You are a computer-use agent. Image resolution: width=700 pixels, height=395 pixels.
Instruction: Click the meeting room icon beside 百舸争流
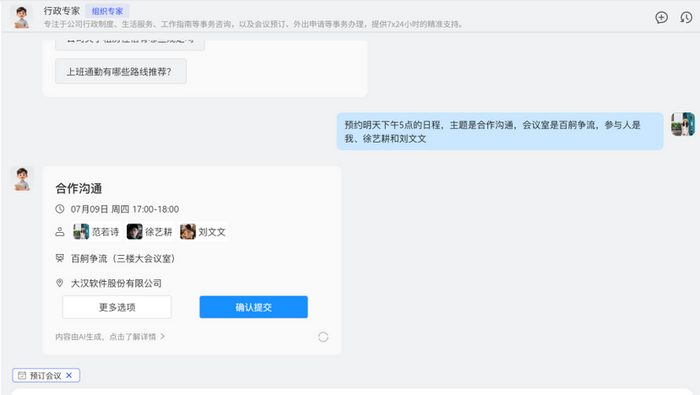click(x=60, y=258)
